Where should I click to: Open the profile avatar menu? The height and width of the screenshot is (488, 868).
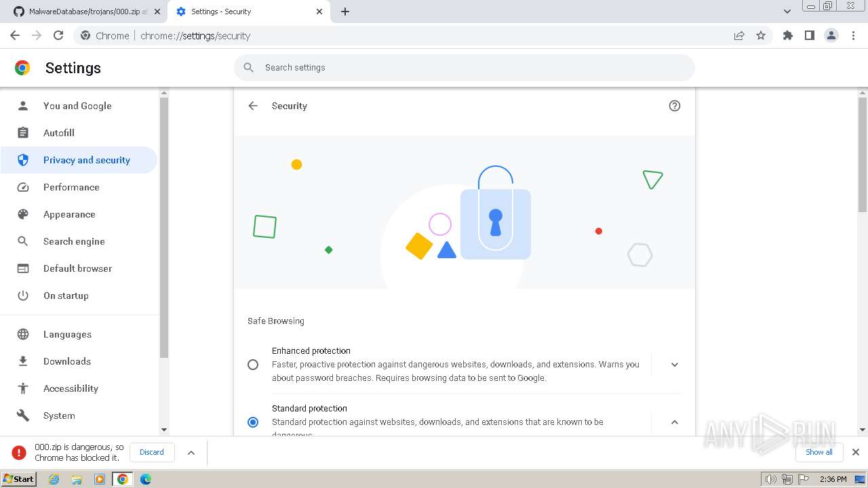coord(831,35)
